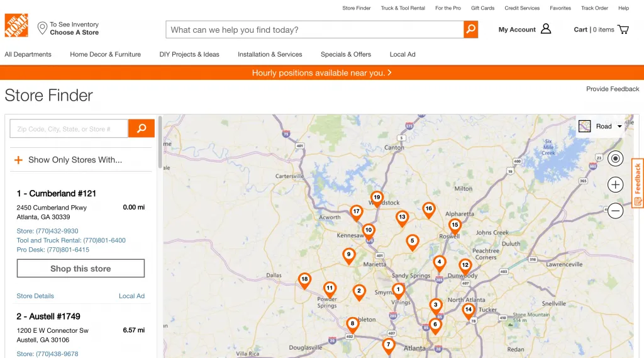Select map pin number 4

pyautogui.click(x=440, y=262)
